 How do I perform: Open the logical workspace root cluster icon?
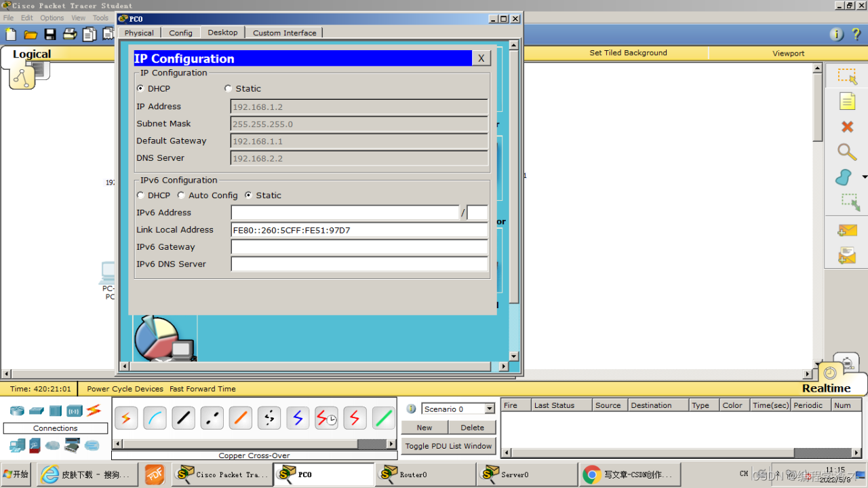(22, 78)
